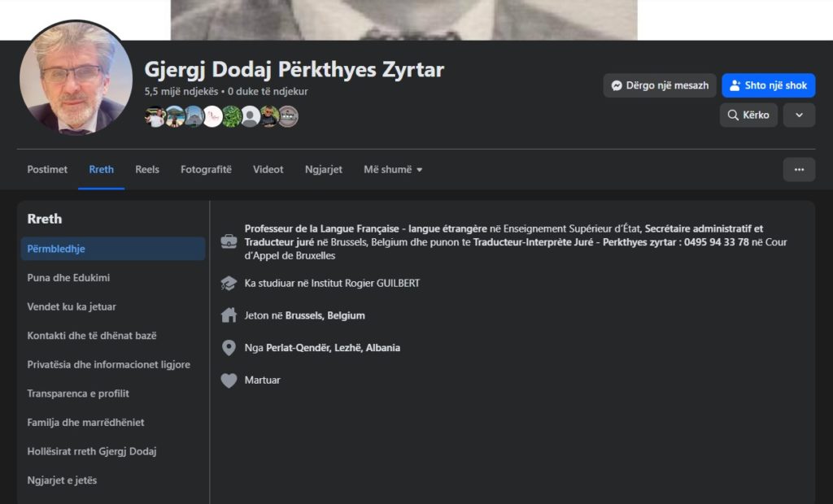Viewport: 833px width, 504px height.
Task: Click the house icon beside Brussels, Belgium
Action: pyautogui.click(x=229, y=315)
